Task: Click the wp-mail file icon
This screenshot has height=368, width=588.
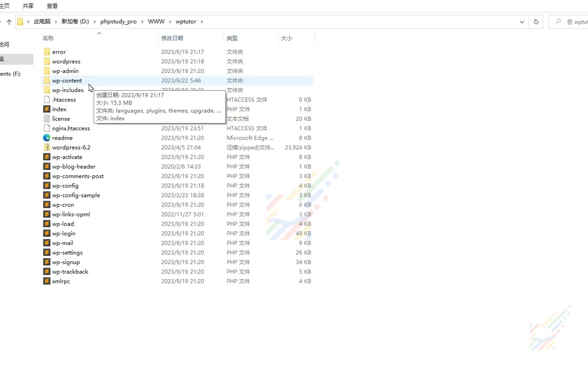Action: 47,243
